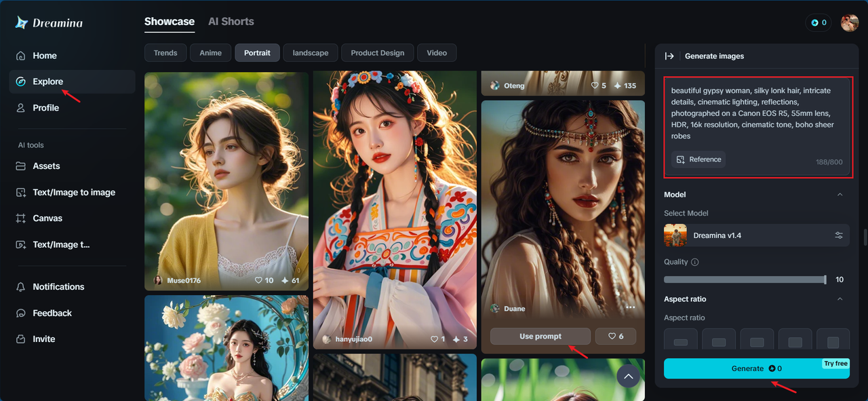Viewport: 868px width, 401px height.
Task: Open model settings sliders icon
Action: click(839, 235)
